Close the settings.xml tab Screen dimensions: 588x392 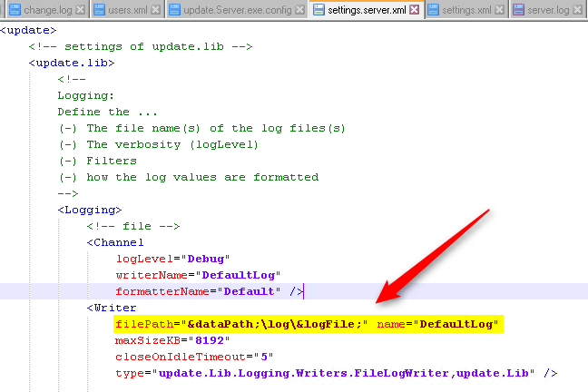pos(499,10)
